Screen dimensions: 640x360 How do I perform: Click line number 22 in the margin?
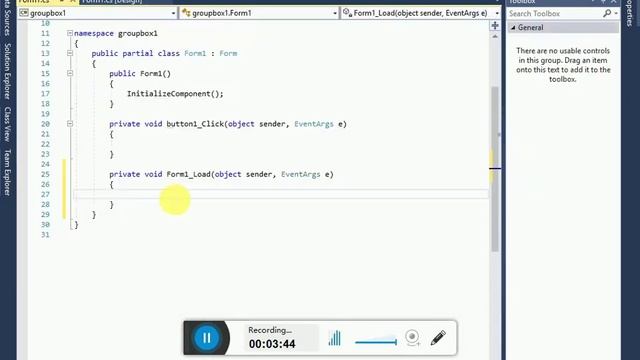tap(45, 144)
